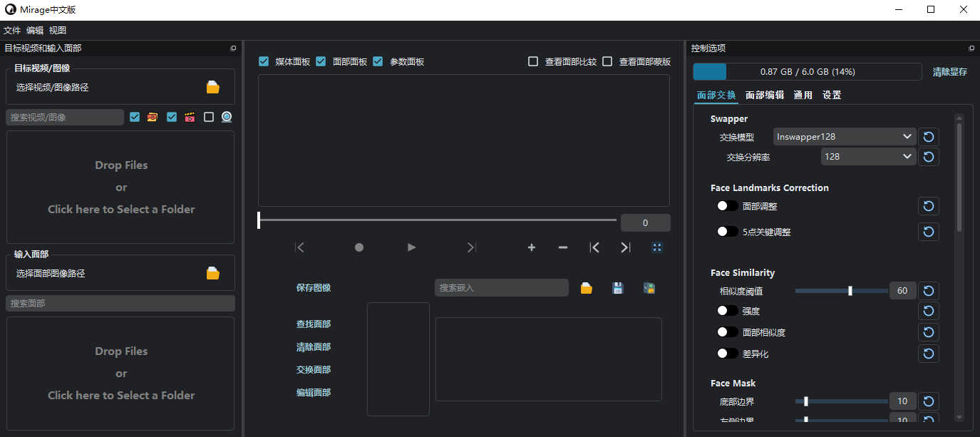Open the 文件 menu
Viewport: 980px width, 437px height.
12,30
